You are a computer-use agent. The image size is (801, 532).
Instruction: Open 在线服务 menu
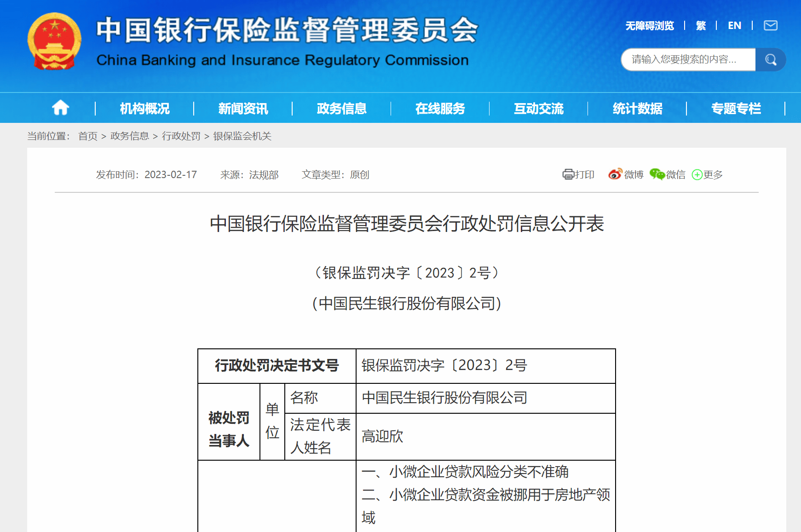coord(440,109)
